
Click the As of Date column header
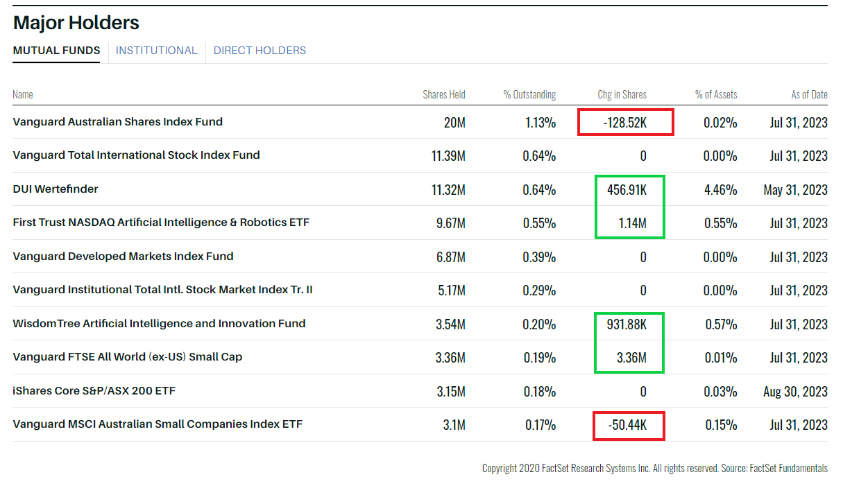click(x=809, y=95)
